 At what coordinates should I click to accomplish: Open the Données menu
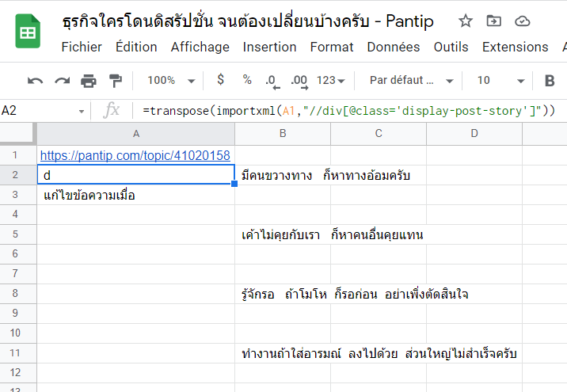pos(394,47)
